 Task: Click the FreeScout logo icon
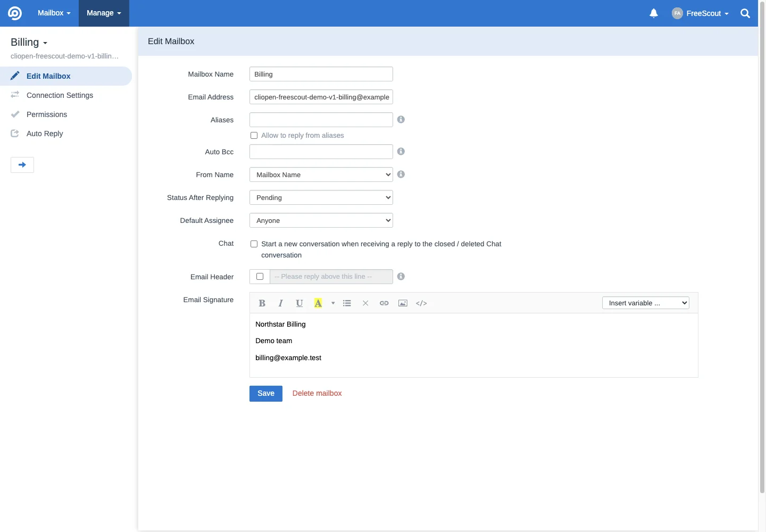(x=15, y=13)
